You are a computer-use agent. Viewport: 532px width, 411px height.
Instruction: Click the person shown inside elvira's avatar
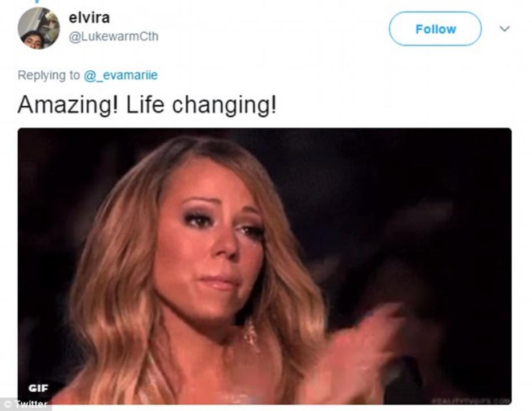click(x=33, y=39)
